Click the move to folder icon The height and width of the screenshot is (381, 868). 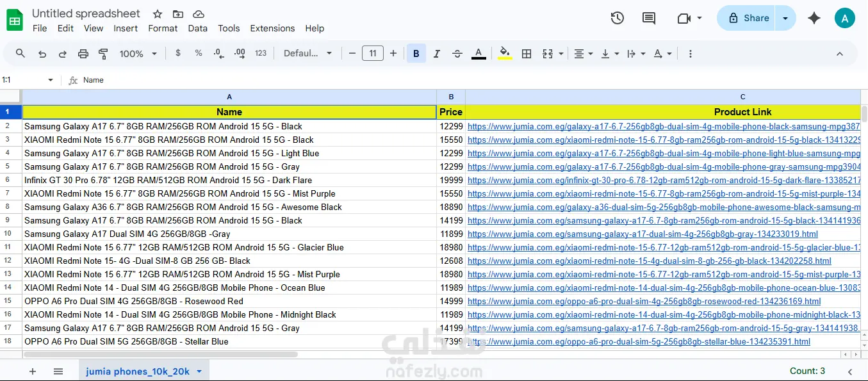pos(178,14)
